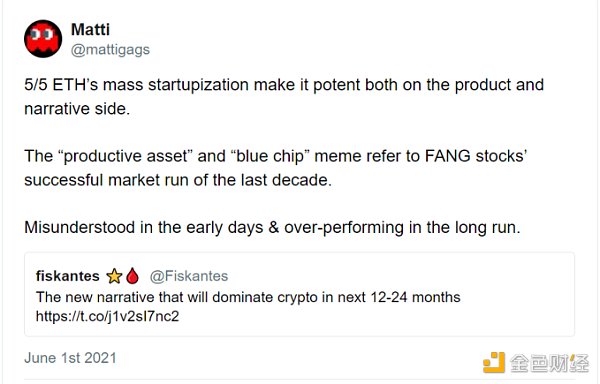This screenshot has height=384, width=600.
Task: Click the sentence beginning Misunderstood in the early days
Action: (272, 228)
